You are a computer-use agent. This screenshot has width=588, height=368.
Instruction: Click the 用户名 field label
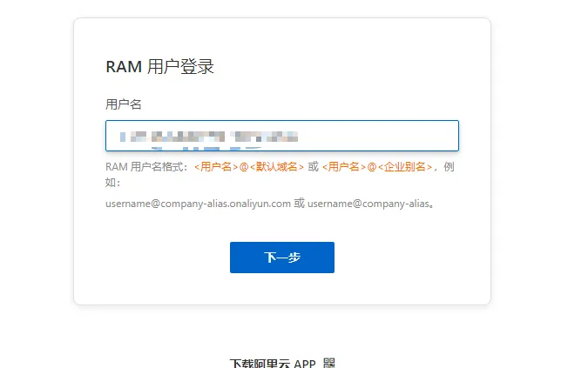click(124, 104)
